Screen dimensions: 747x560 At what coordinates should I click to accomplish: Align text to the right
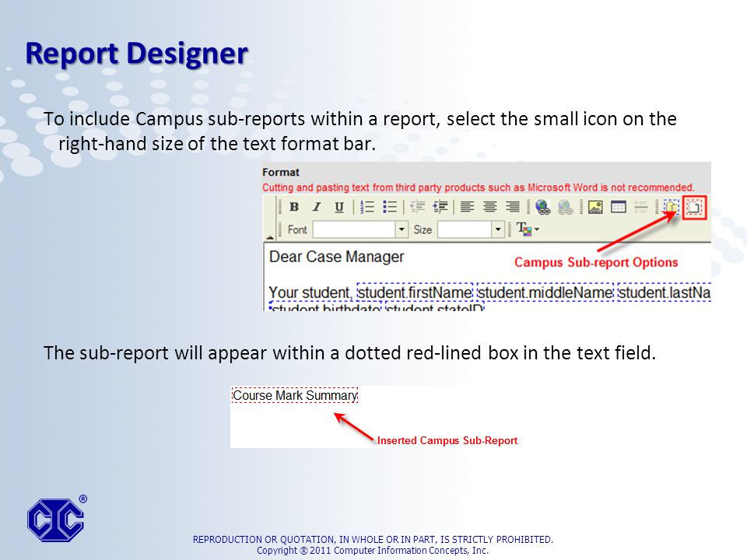click(x=513, y=207)
